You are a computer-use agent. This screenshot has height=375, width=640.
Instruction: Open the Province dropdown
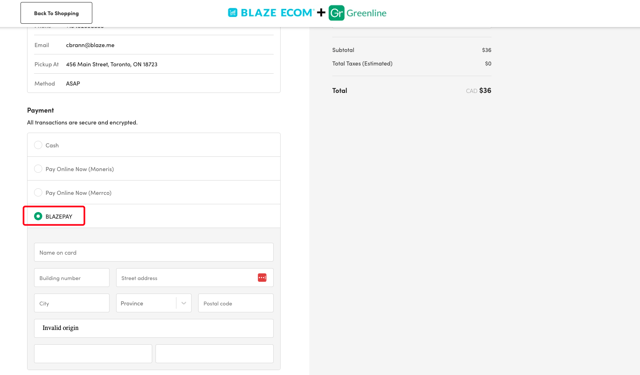(x=154, y=303)
